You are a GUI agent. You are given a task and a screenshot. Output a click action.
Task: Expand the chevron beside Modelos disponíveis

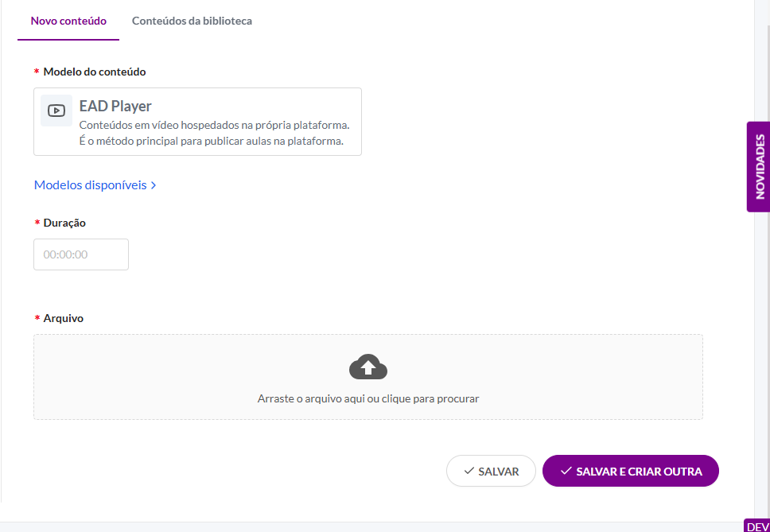(154, 185)
